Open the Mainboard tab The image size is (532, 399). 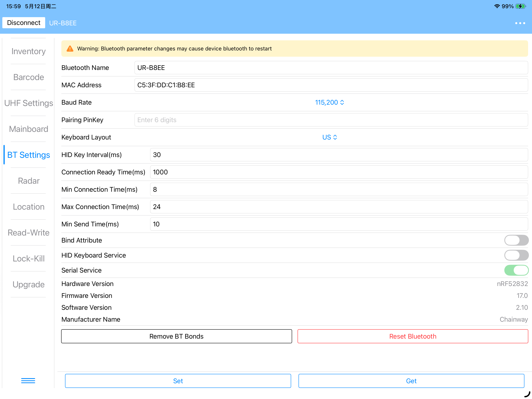[x=28, y=129]
